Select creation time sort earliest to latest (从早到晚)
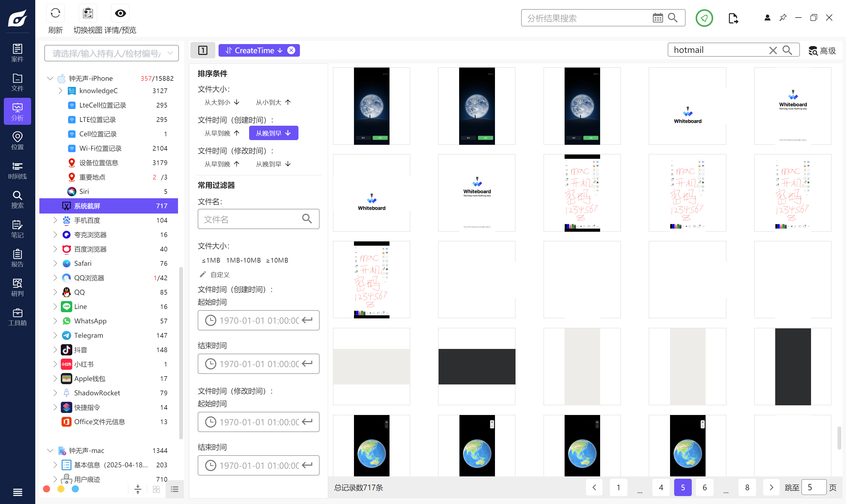This screenshot has width=846, height=504. point(222,133)
